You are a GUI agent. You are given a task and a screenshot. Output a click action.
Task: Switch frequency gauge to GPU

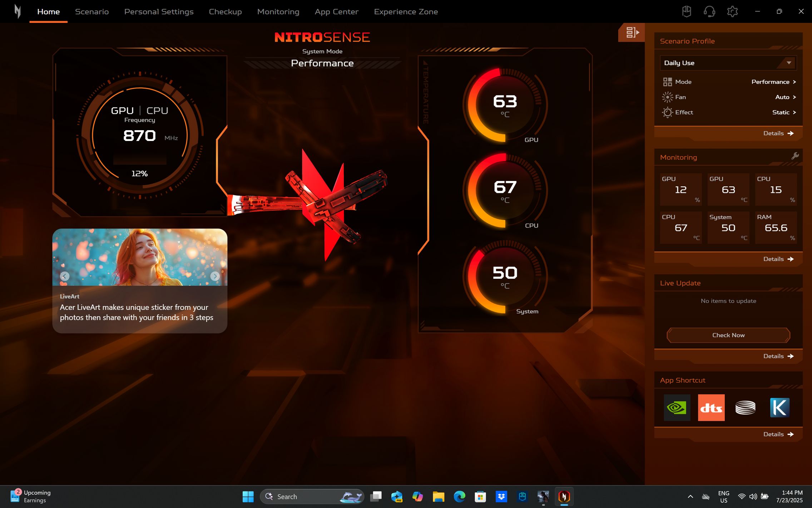coord(122,111)
